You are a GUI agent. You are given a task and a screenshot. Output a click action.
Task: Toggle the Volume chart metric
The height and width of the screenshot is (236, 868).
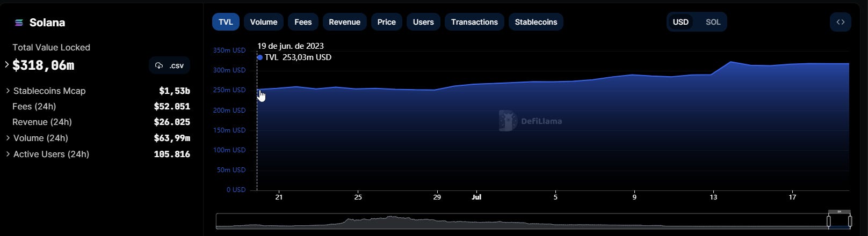tap(264, 22)
